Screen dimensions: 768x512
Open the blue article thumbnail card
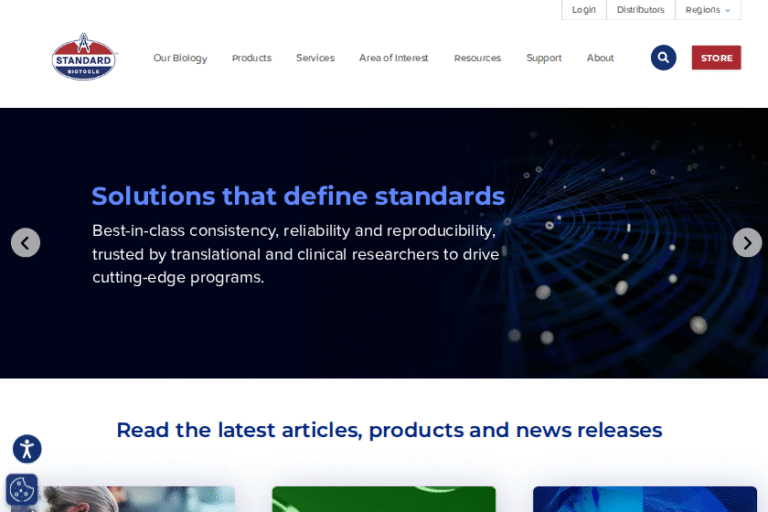point(644,499)
